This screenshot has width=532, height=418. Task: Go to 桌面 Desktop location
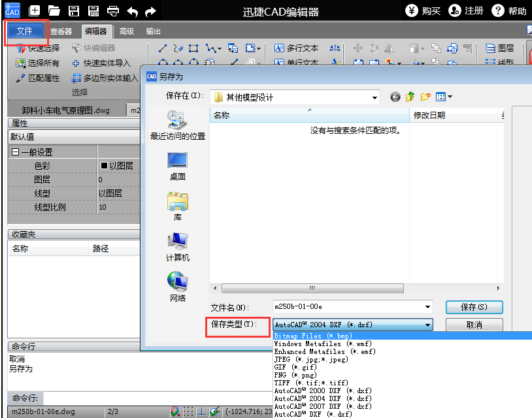178,167
